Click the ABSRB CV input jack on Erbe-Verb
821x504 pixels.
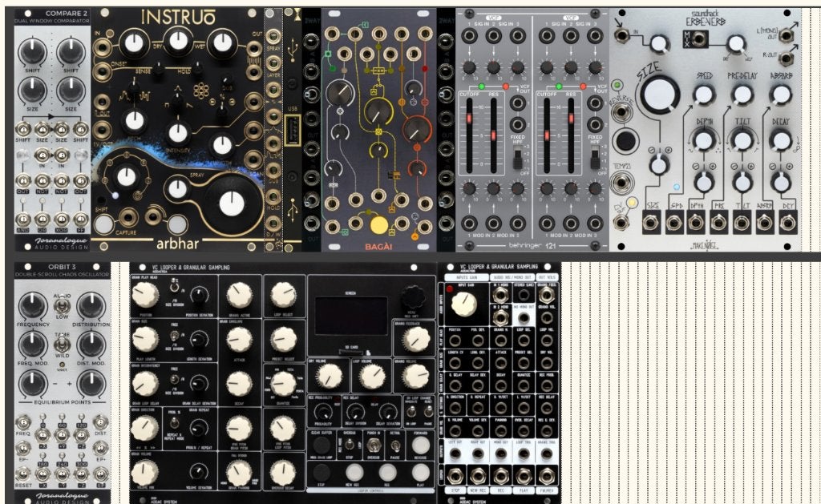(x=764, y=223)
